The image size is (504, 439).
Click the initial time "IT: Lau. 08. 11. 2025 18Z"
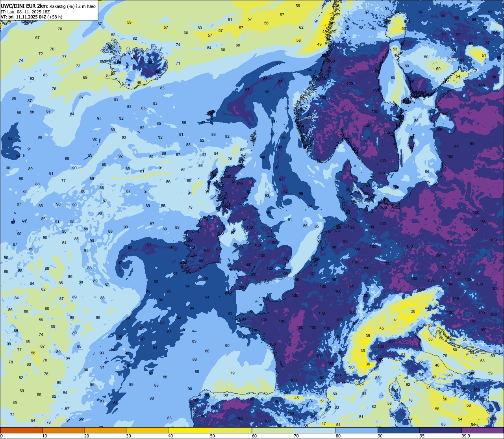coord(25,12)
